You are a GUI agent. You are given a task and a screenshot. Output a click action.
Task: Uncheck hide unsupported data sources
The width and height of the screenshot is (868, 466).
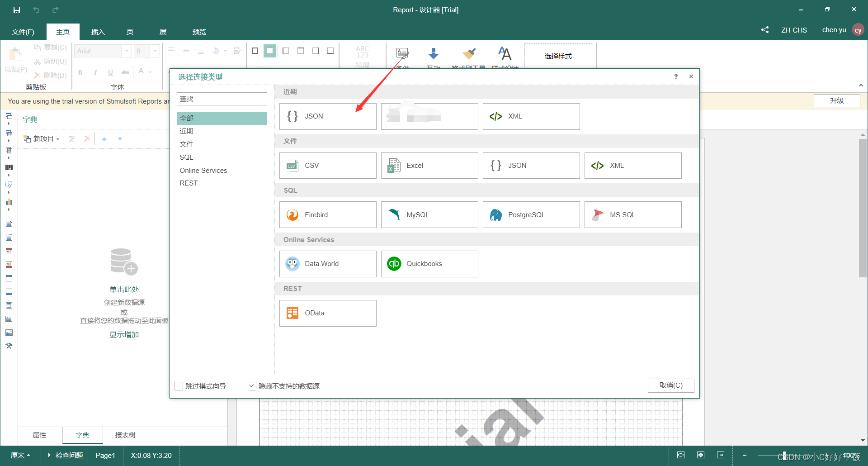coord(252,386)
